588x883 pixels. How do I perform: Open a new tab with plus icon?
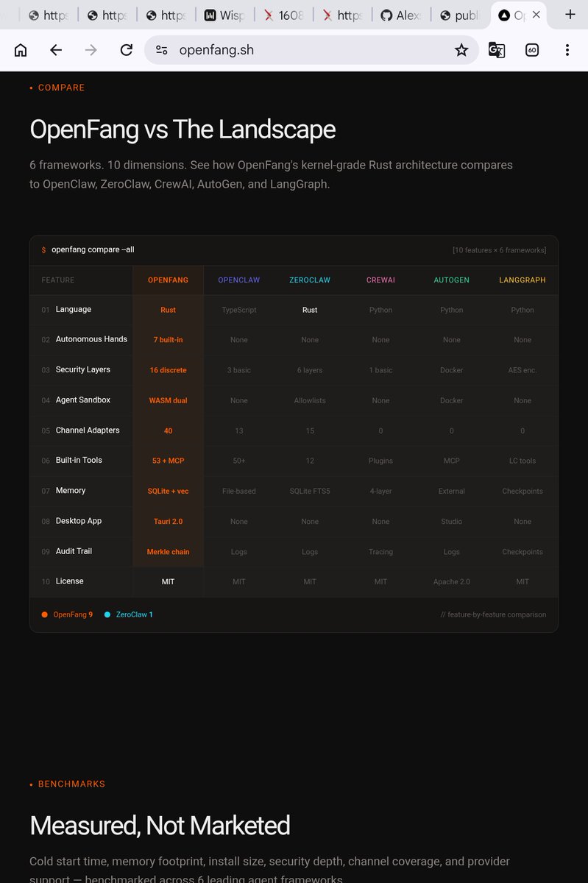[x=570, y=15]
